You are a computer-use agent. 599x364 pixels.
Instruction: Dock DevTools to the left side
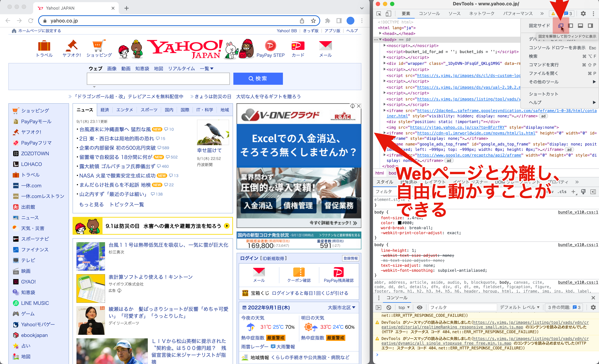pyautogui.click(x=570, y=25)
